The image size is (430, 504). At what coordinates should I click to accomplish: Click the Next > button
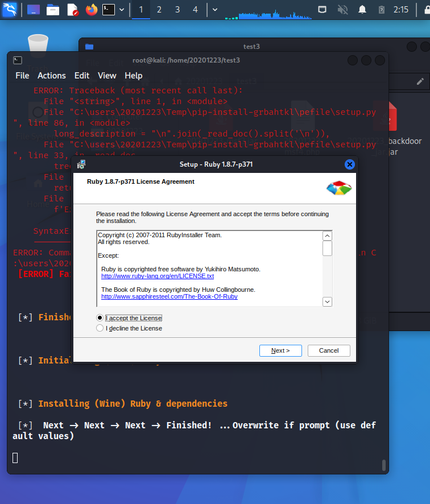click(280, 350)
